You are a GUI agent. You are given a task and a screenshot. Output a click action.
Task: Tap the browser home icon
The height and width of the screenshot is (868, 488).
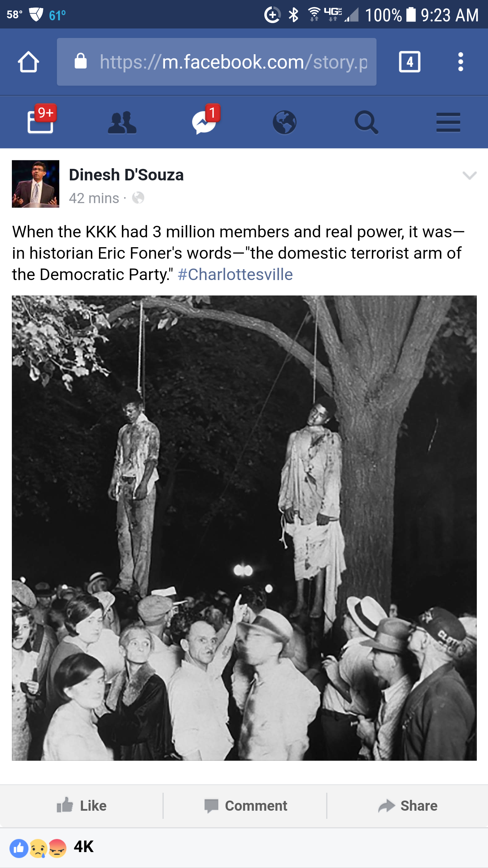[x=28, y=62]
